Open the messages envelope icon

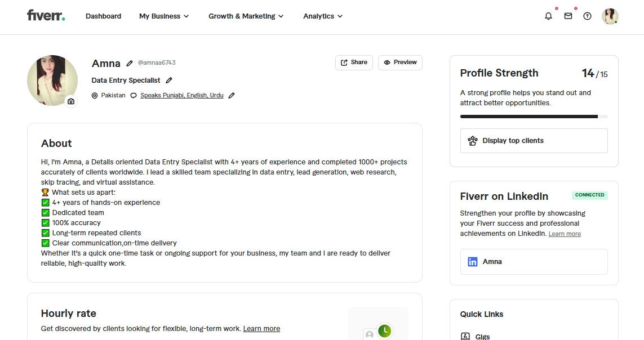568,16
